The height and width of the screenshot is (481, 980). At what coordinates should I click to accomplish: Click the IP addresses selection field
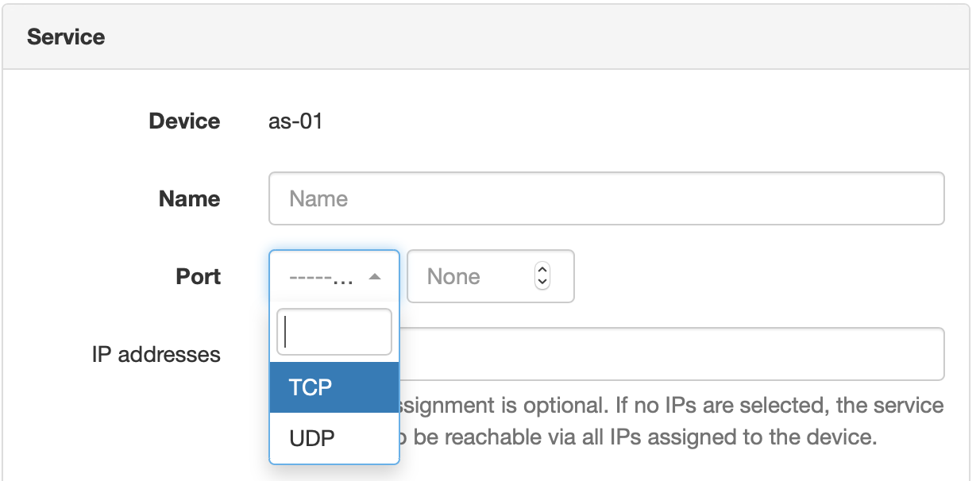click(675, 354)
